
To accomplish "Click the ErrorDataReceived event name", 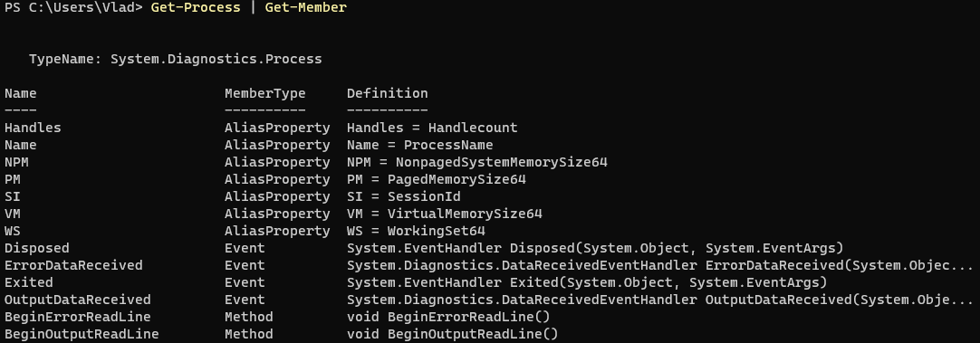I will click(73, 265).
